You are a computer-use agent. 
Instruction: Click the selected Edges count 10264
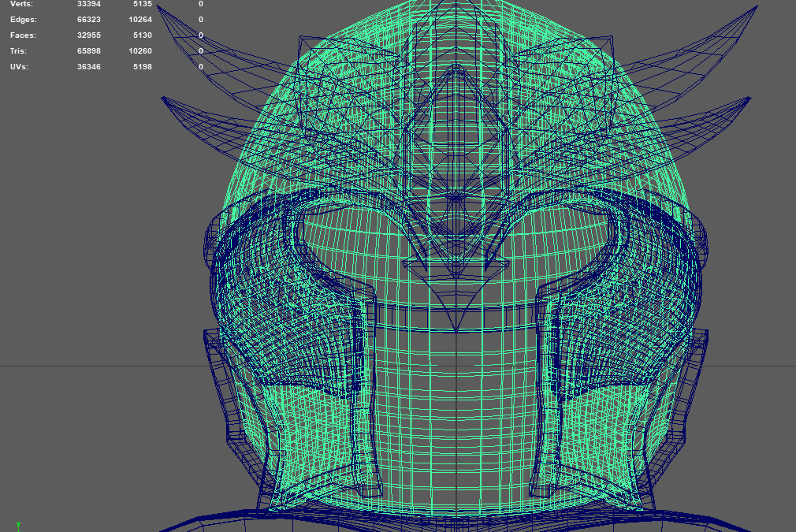click(140, 19)
